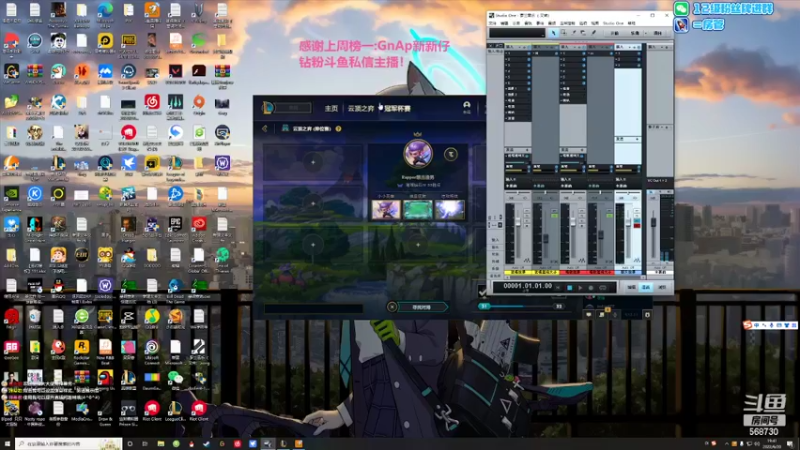Screen dimensions: 800x450
Task: Click 混音 view button beside transport
Action: point(646,287)
